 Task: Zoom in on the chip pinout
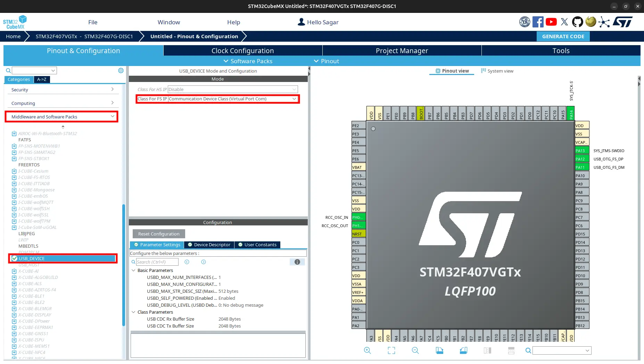tap(368, 350)
